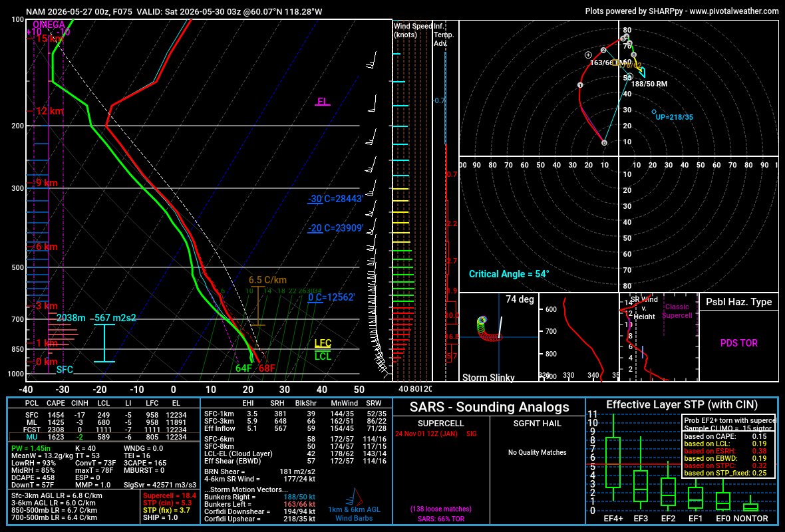785x532 pixels.
Task: Click the 0 C=12562' height label
Action: point(331,297)
